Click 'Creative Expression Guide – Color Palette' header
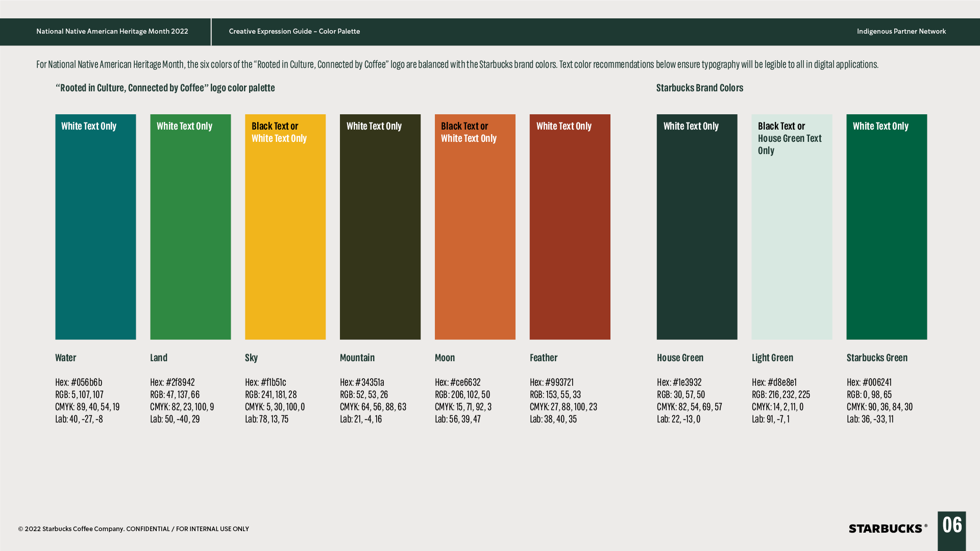Viewport: 980px width, 551px height. pyautogui.click(x=295, y=32)
